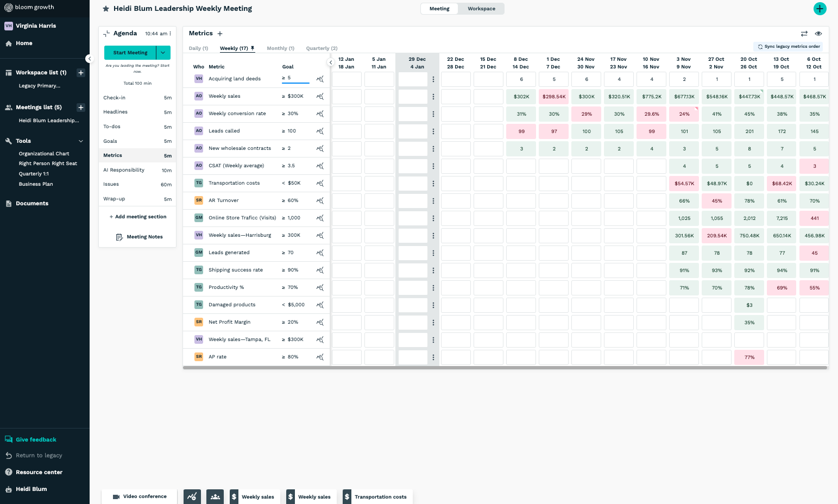Select the Meeting view toggle
The image size is (838, 504).
point(439,9)
